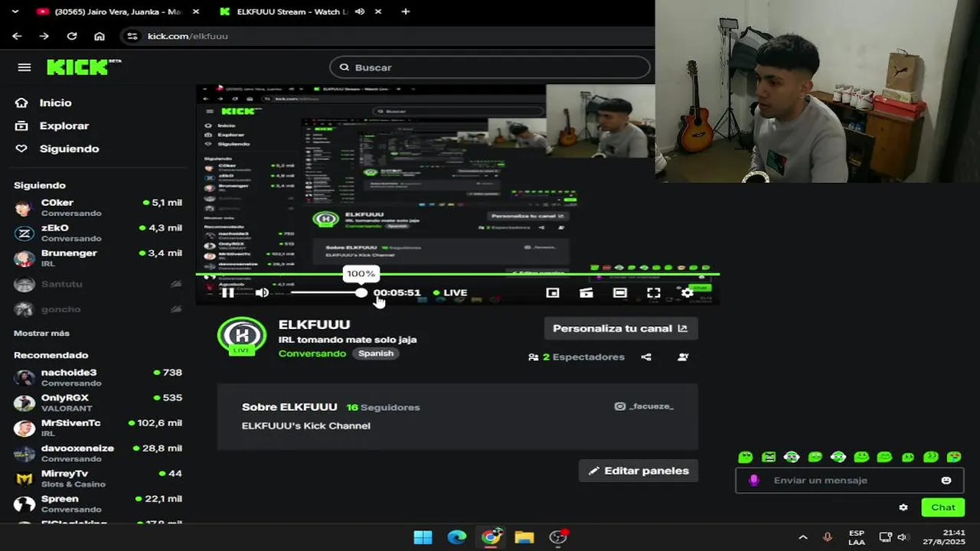Open Microsoft Edge from taskbar

457,537
